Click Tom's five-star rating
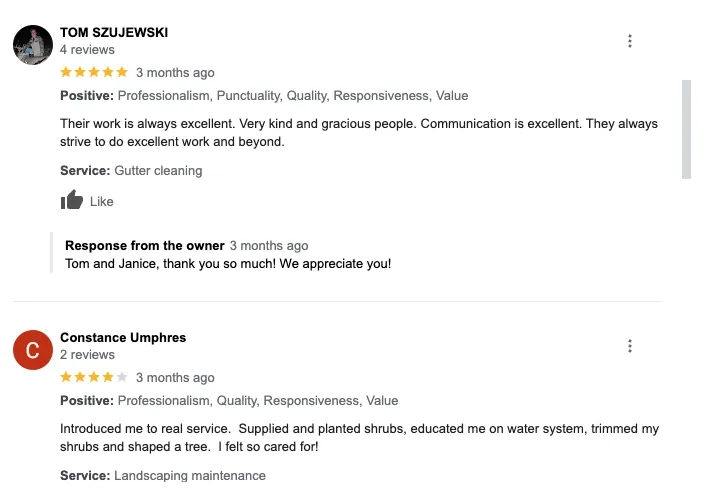Image resolution: width=705 pixels, height=504 pixels. tap(94, 72)
